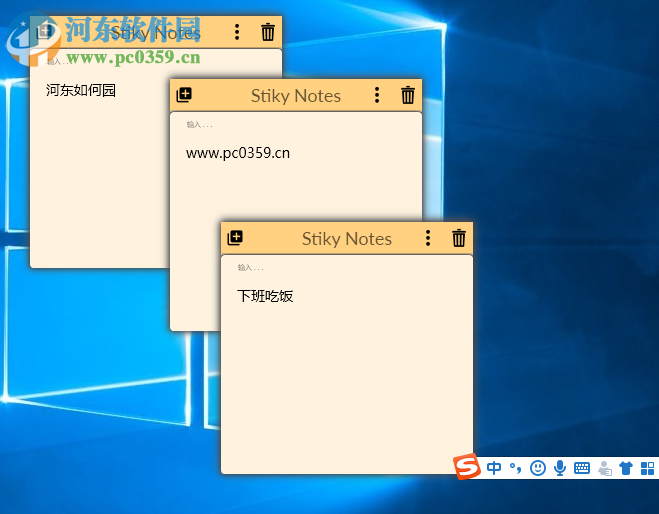The image size is (659, 514).
Task: Open Sogou emoji smiley panel
Action: click(538, 468)
